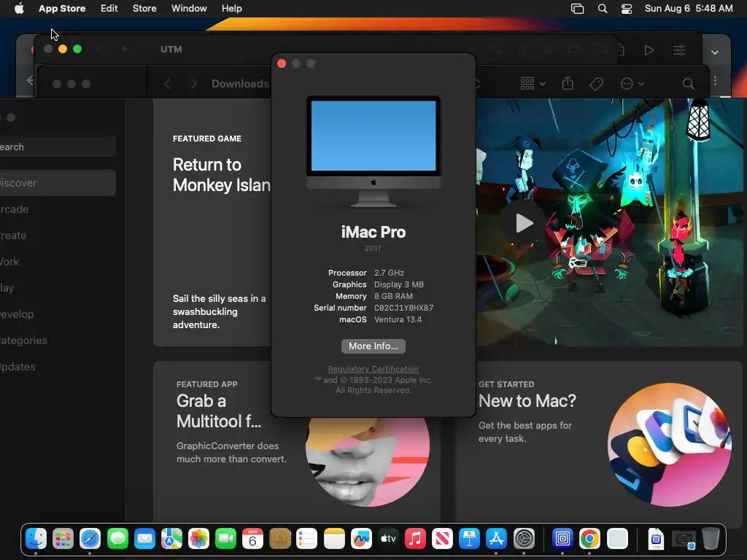The width and height of the screenshot is (747, 560).
Task: Open the Help menu
Action: tap(231, 9)
